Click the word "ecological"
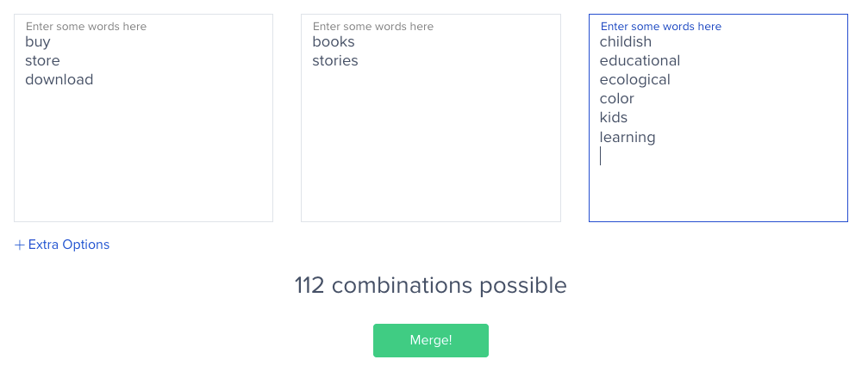This screenshot has width=868, height=372. (634, 80)
